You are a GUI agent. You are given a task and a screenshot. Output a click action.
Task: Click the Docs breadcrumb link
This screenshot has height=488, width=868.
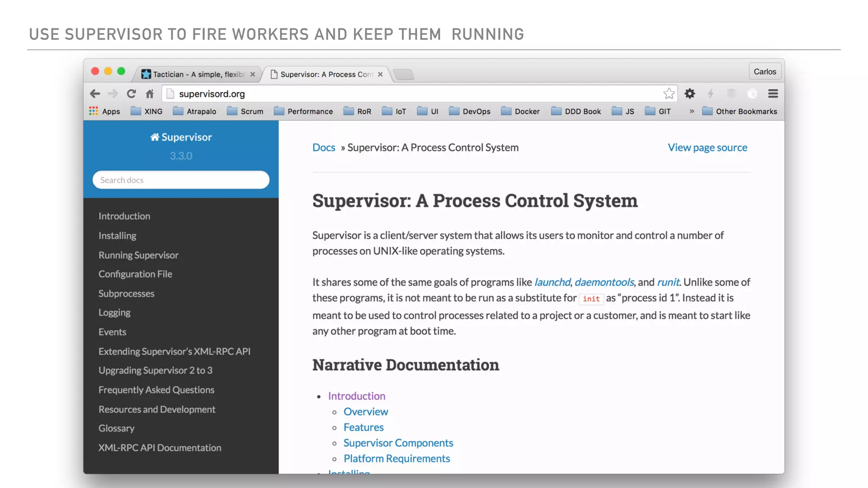click(x=324, y=147)
